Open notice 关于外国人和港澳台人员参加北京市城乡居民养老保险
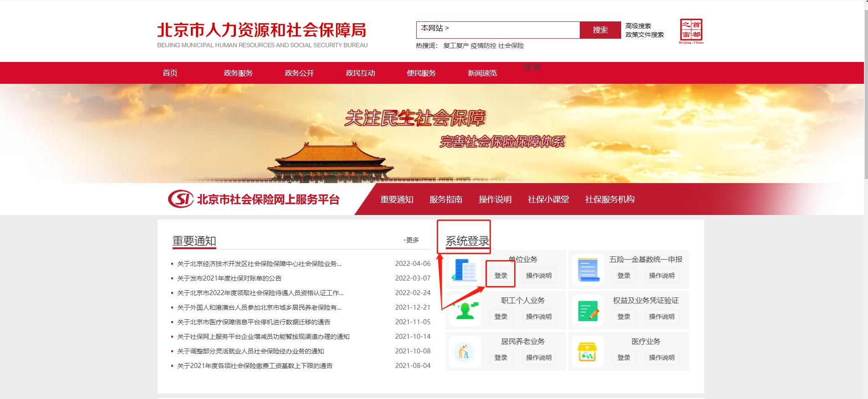Screen dimensions: 868x399 (259, 307)
